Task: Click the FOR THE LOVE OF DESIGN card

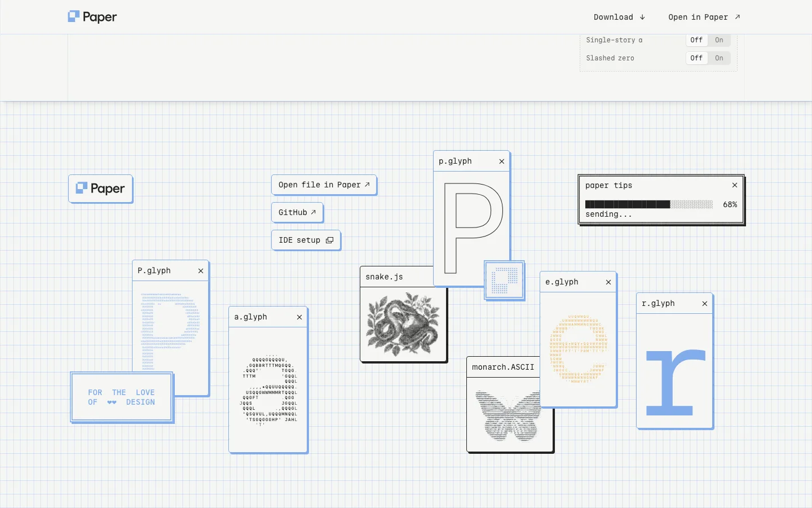Action: pos(121,397)
